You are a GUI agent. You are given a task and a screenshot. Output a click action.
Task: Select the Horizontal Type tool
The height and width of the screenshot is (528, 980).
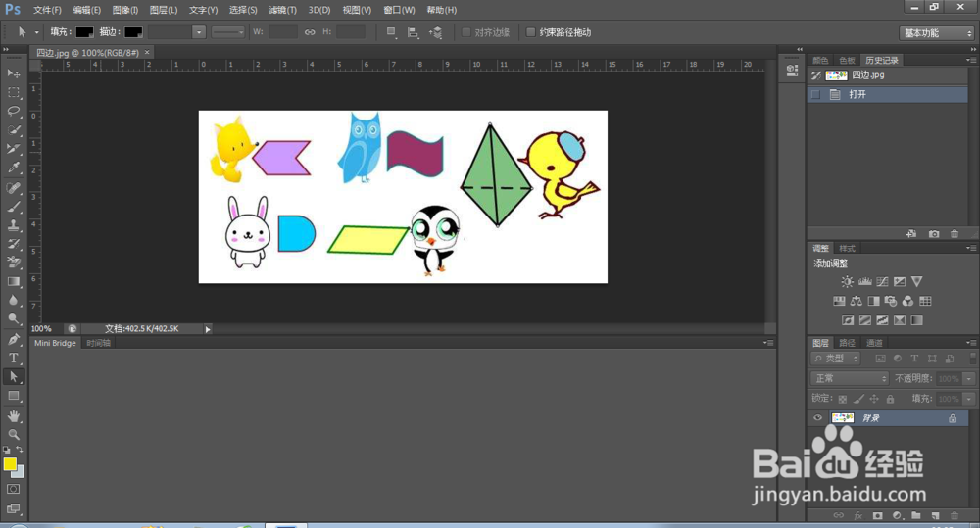click(13, 358)
